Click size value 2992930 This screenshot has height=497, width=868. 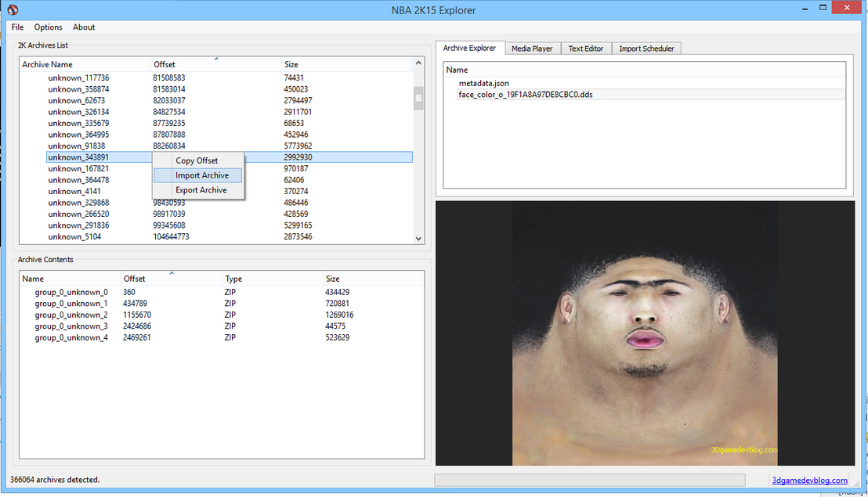298,157
